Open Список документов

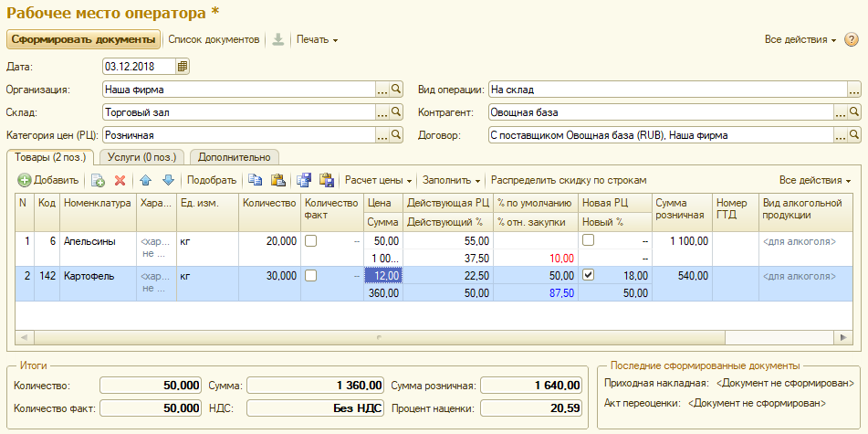point(214,40)
